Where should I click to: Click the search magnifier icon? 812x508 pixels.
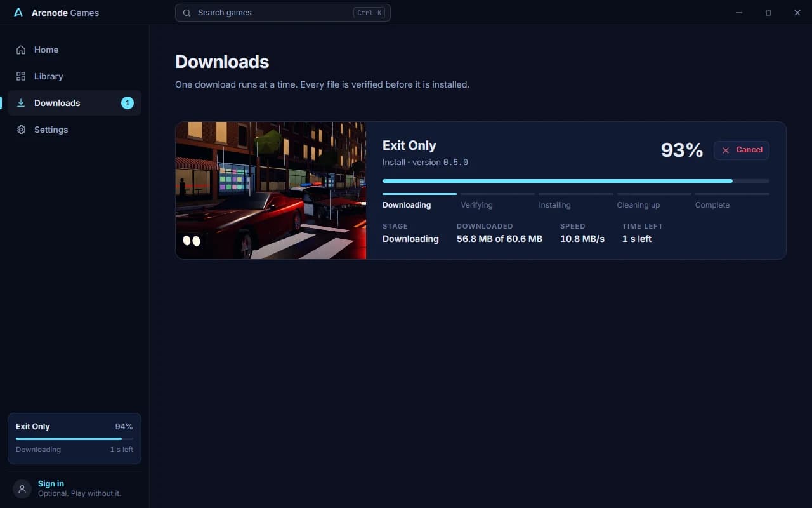pyautogui.click(x=187, y=13)
